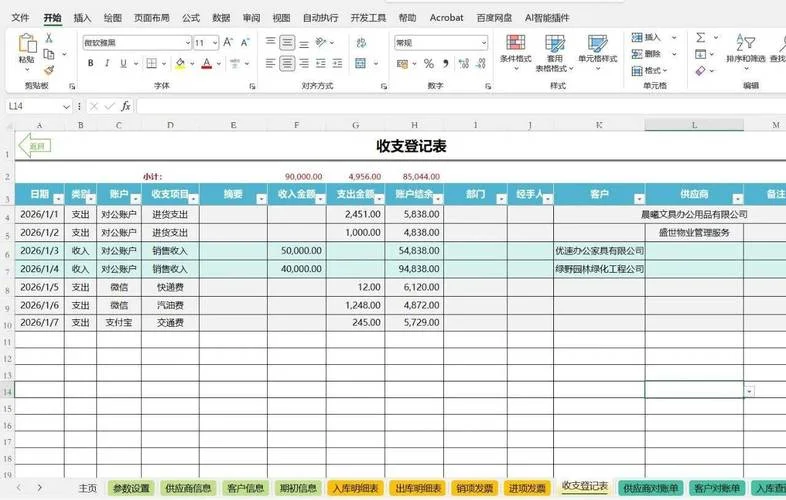The width and height of the screenshot is (786, 500).
Task: Click the Cut scissors icon
Action: click(49, 38)
